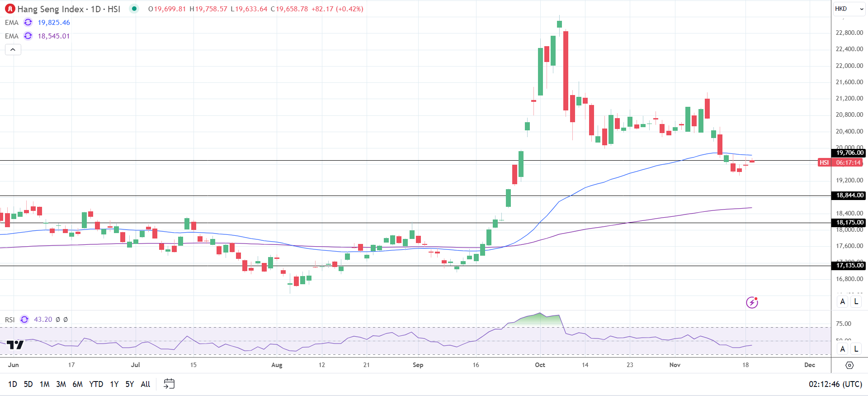868x396 pixels.
Task: Click the RSI value 43.20
Action: tap(43, 320)
